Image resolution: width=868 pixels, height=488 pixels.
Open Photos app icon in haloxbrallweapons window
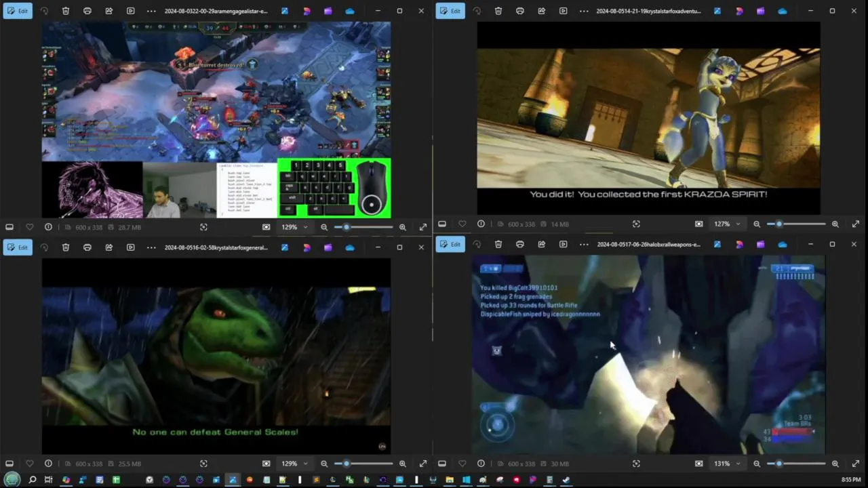(717, 244)
